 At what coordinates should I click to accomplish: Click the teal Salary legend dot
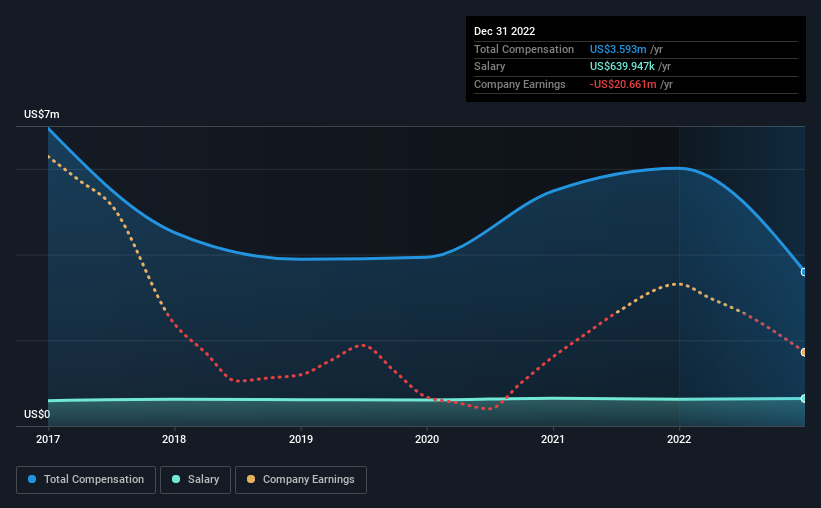[x=176, y=479]
